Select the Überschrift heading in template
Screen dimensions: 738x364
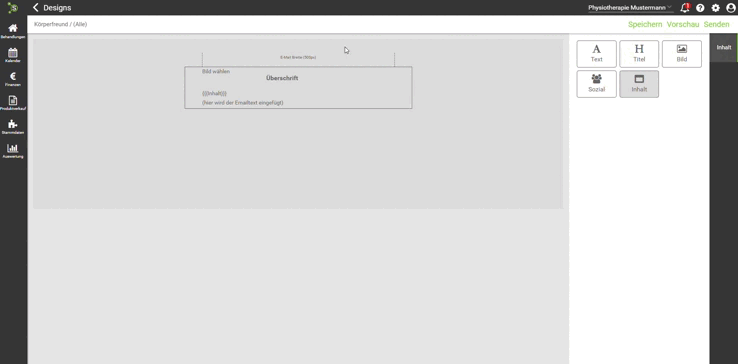pos(282,78)
